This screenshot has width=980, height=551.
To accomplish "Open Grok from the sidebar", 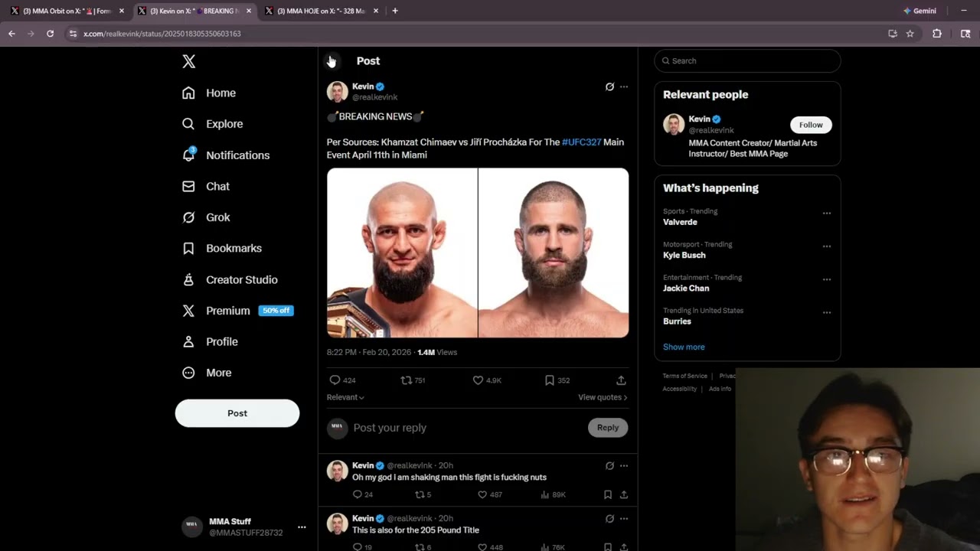I will pyautogui.click(x=206, y=217).
